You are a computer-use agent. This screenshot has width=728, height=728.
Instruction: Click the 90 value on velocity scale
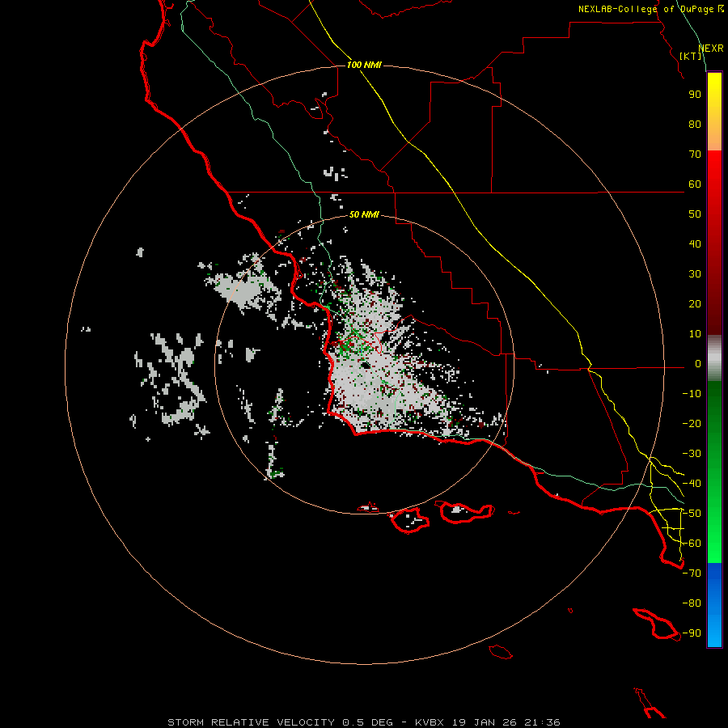click(695, 95)
